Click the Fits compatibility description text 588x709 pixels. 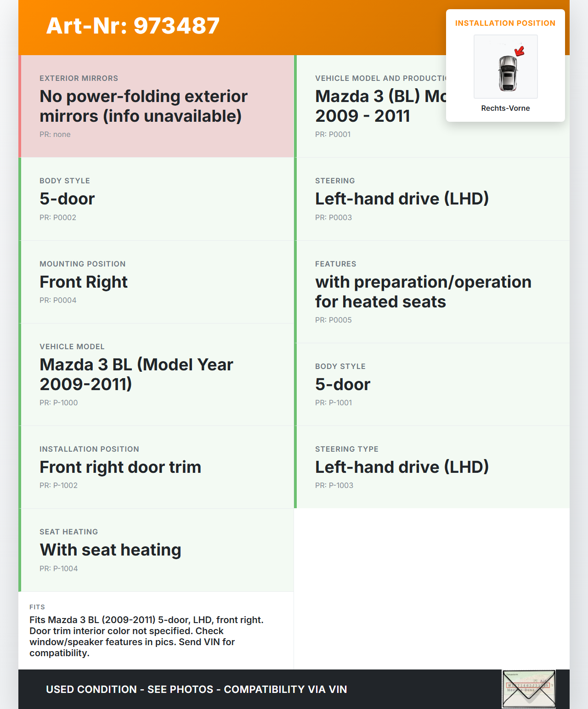click(x=147, y=636)
